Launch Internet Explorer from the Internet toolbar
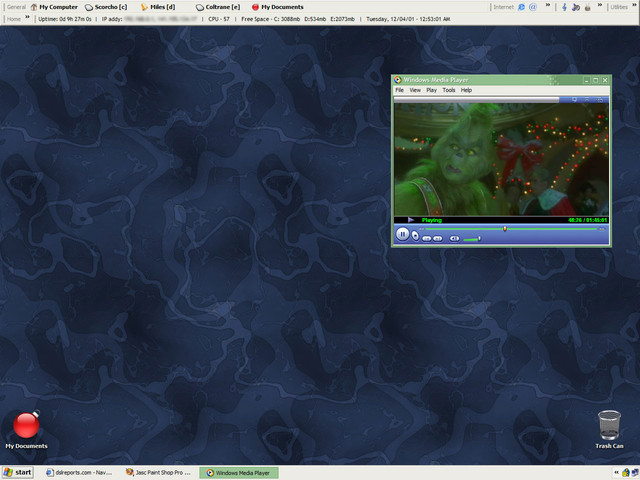This screenshot has width=640, height=480. click(521, 7)
